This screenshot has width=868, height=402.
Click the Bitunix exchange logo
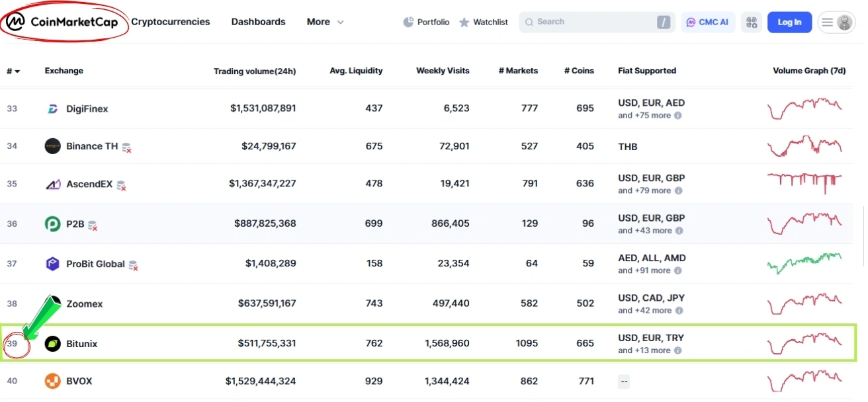[x=52, y=344]
